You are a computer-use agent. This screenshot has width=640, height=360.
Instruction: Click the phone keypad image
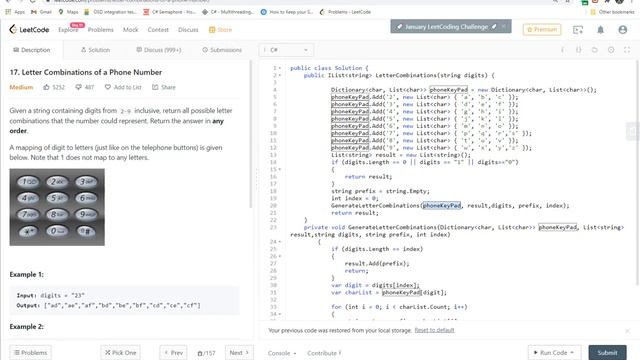pos(57,207)
